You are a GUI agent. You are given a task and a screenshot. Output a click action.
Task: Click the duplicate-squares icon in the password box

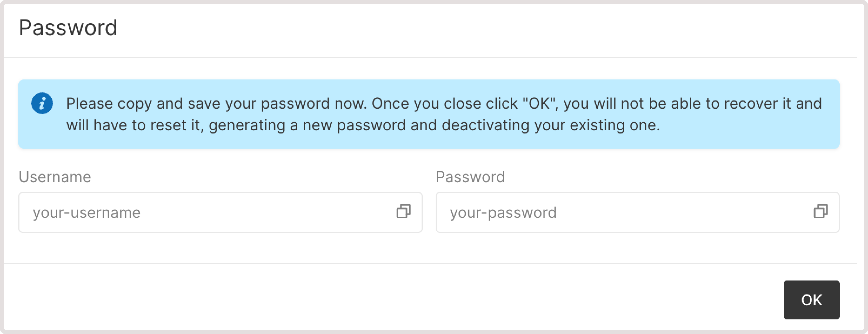(x=820, y=212)
